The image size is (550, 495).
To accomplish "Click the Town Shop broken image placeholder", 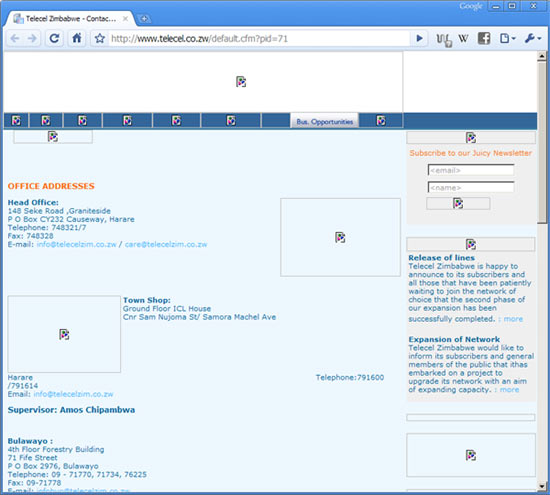I will [x=64, y=334].
